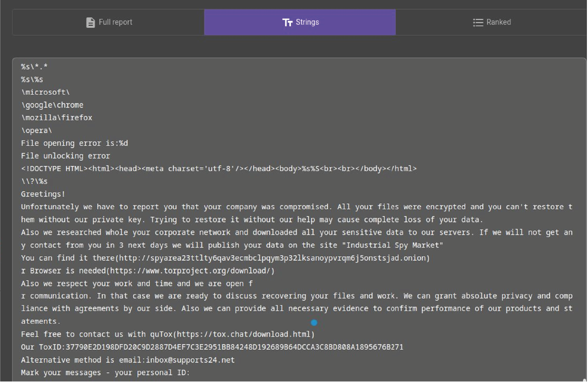Image resolution: width=588 pixels, height=382 pixels.
Task: Click the blue dot marker in text
Action: (314, 323)
